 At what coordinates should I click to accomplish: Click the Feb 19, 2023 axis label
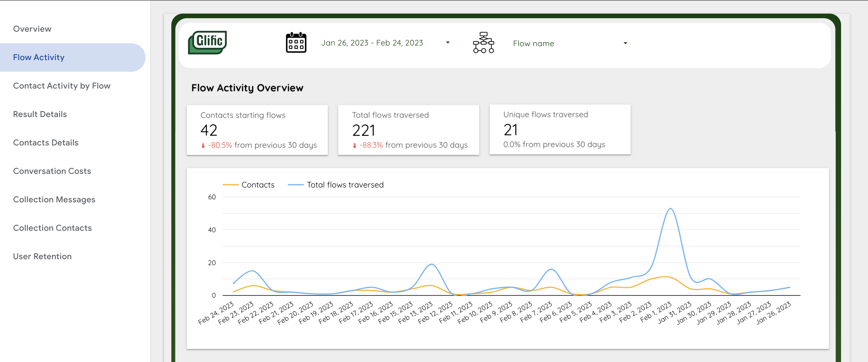tap(316, 313)
